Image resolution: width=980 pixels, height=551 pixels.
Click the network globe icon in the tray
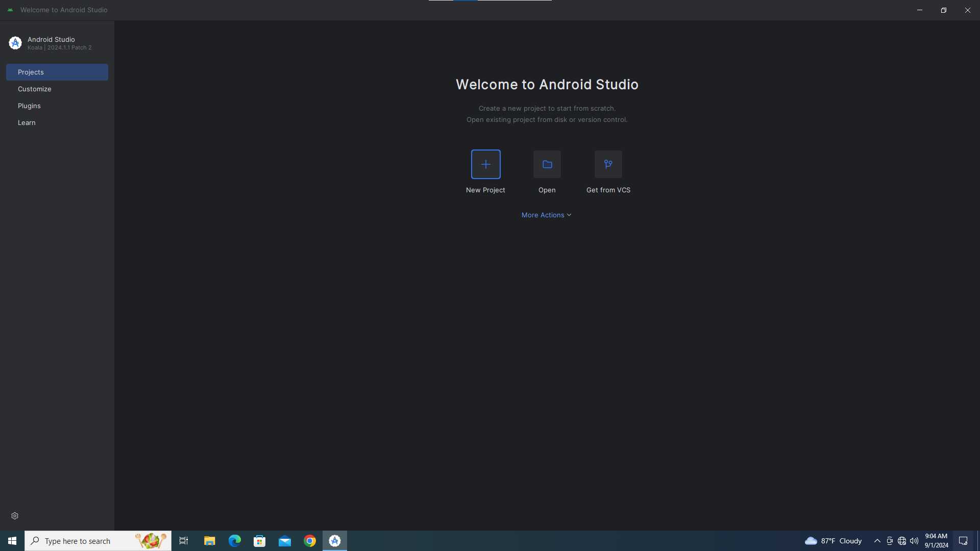[902, 541]
